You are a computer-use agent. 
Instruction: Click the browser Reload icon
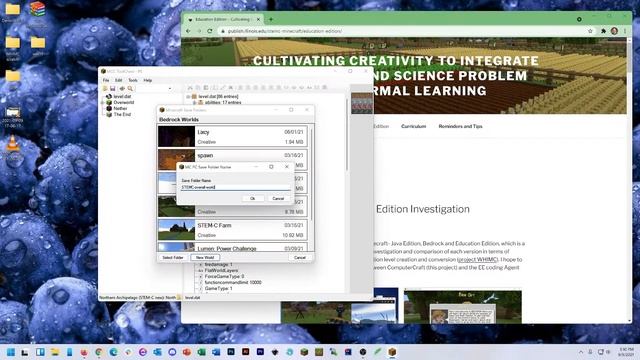(210, 31)
